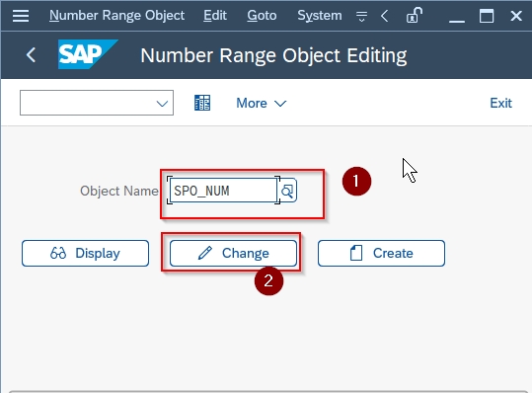Go back using arrow beside SAP logo
The width and height of the screenshot is (532, 393).
(x=31, y=54)
